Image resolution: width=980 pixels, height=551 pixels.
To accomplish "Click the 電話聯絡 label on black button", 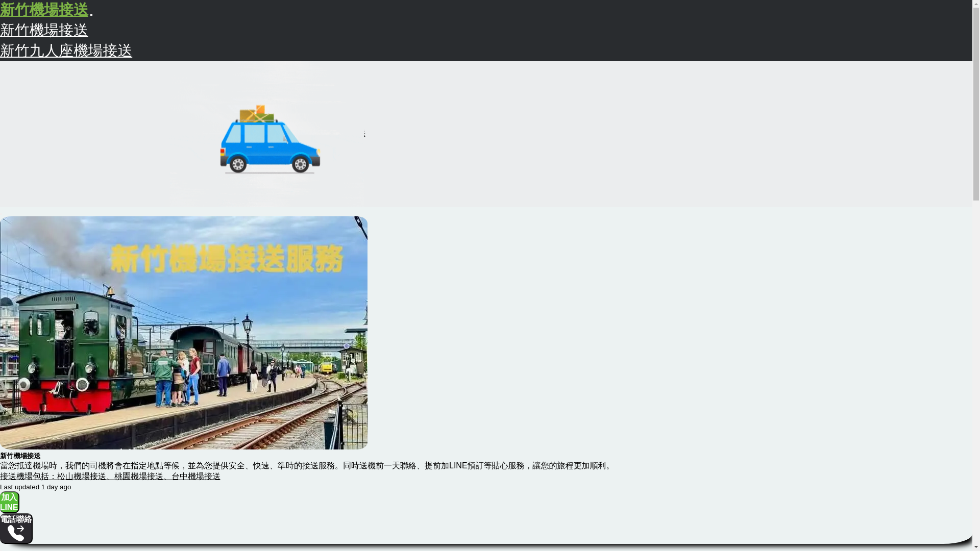I will (x=16, y=519).
